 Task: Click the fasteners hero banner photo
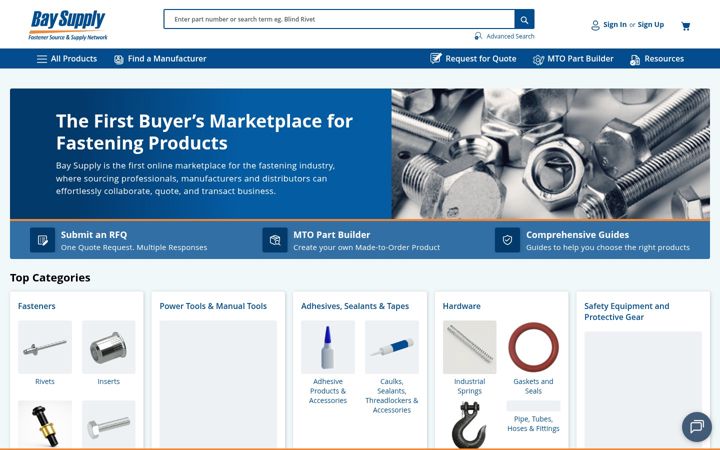(x=551, y=154)
